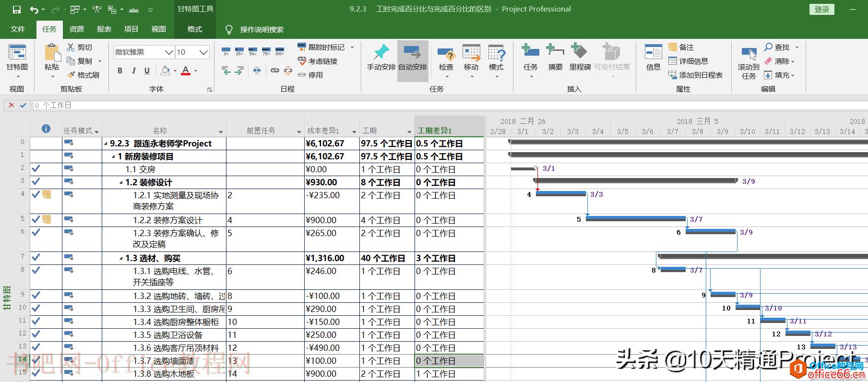Click the Outdent task arrow icon
This screenshot has width=868, height=382.
226,71
